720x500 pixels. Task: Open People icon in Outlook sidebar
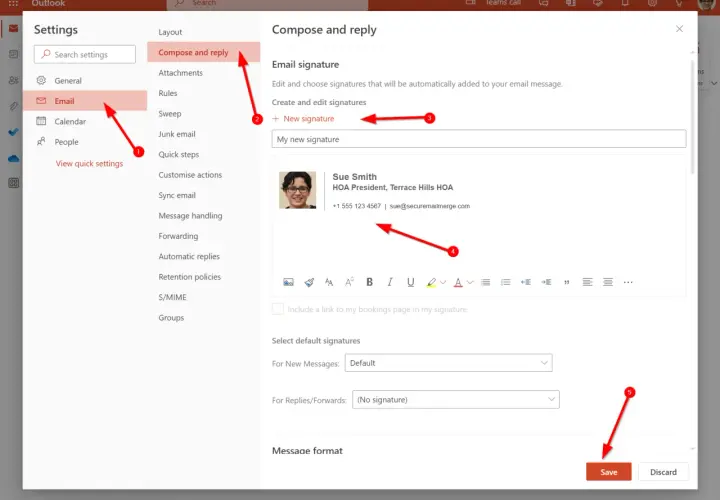pos(13,80)
